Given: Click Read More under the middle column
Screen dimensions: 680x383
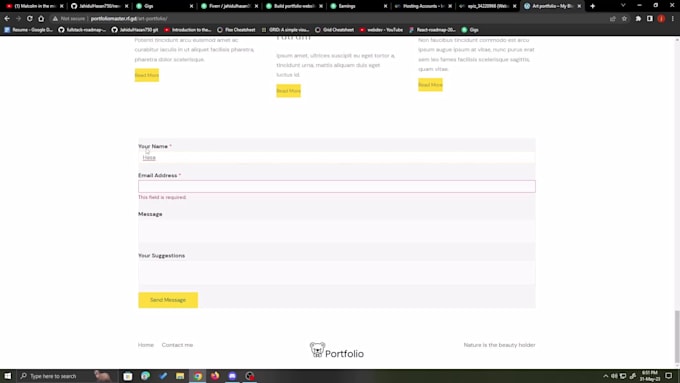Looking at the screenshot, I should click(x=288, y=91).
